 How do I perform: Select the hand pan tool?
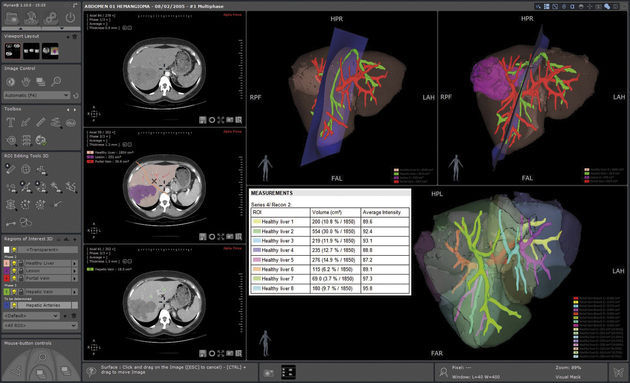coord(26,82)
